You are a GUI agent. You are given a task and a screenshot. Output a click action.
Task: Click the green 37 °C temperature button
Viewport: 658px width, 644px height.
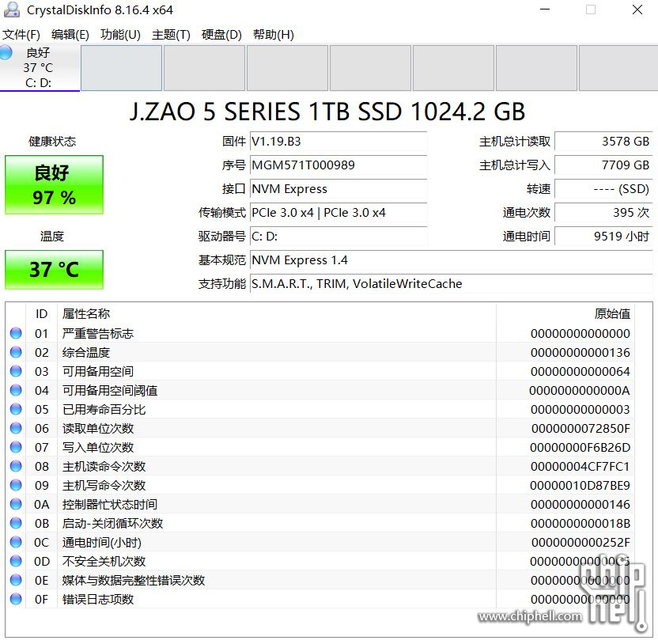pyautogui.click(x=54, y=270)
